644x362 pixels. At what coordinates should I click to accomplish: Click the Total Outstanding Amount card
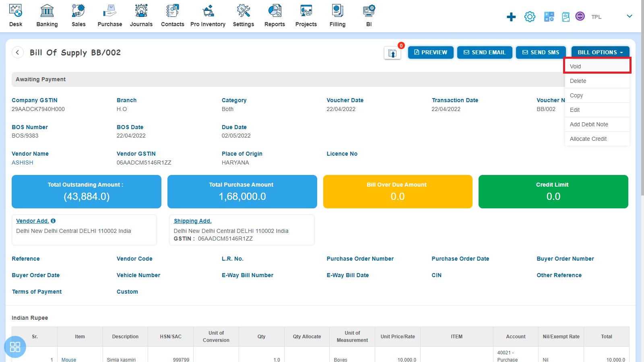point(87,191)
